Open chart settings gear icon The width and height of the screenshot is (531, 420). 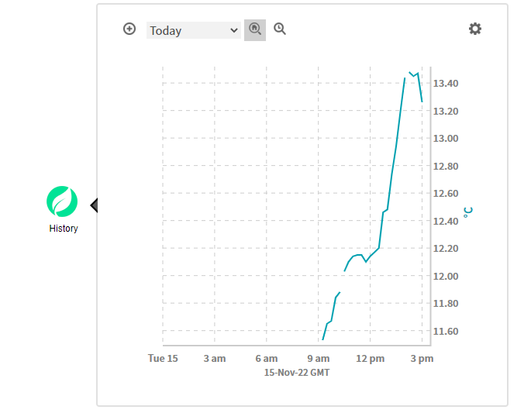[474, 29]
